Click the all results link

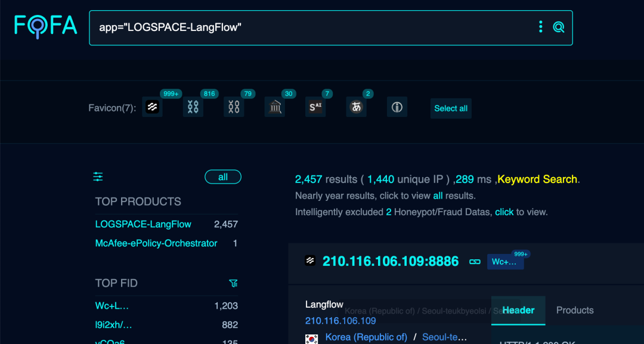click(438, 196)
